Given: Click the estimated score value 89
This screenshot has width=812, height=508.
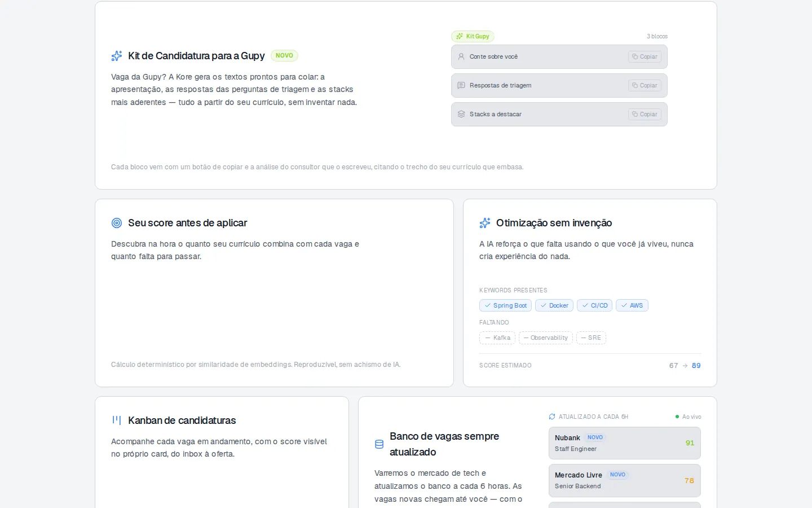Looking at the screenshot, I should pos(696,366).
